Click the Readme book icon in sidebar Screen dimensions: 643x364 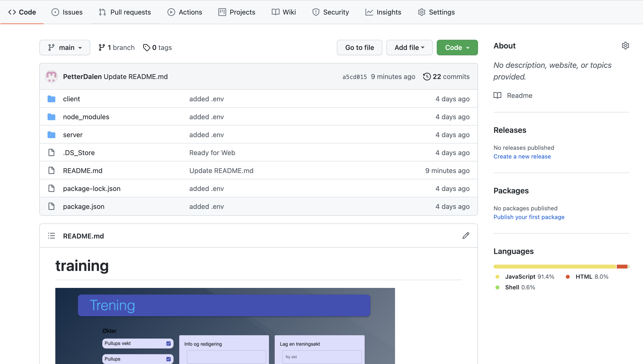[497, 95]
